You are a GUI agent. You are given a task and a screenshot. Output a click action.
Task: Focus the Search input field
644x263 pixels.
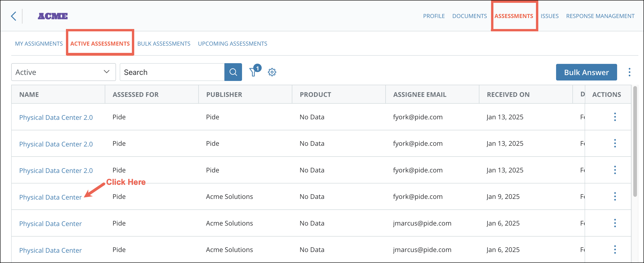pyautogui.click(x=172, y=72)
